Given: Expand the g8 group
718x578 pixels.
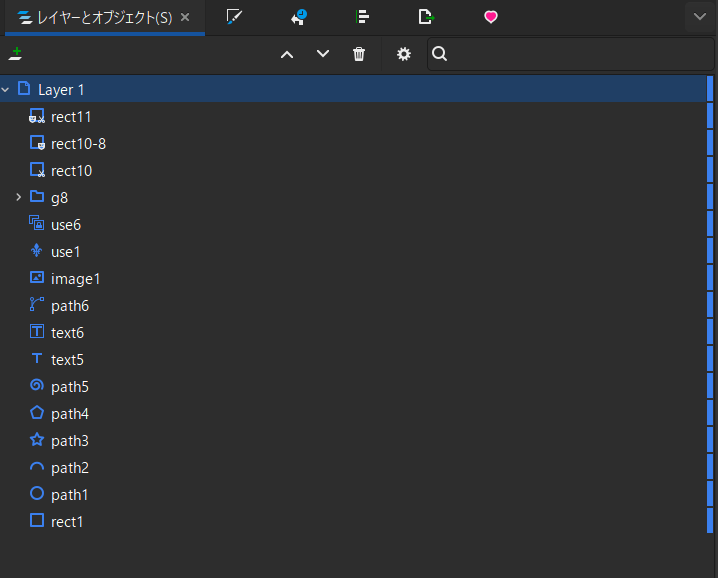Looking at the screenshot, I should [x=19, y=197].
